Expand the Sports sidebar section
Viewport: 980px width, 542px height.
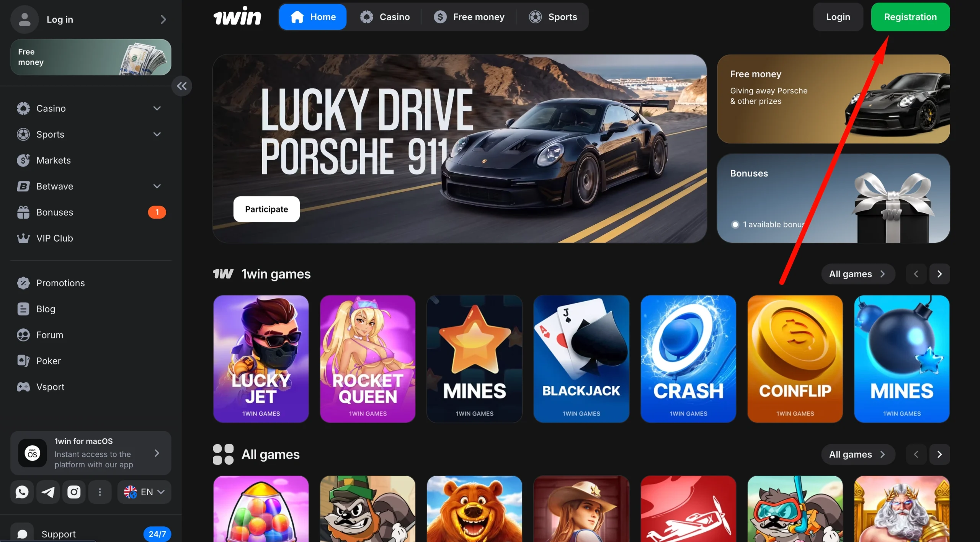[157, 134]
